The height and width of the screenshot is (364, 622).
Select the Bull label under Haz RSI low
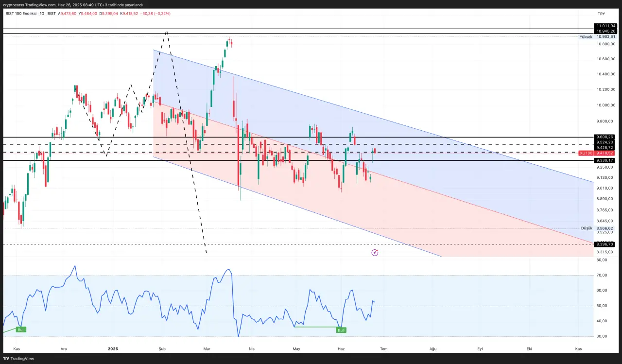coord(341,330)
